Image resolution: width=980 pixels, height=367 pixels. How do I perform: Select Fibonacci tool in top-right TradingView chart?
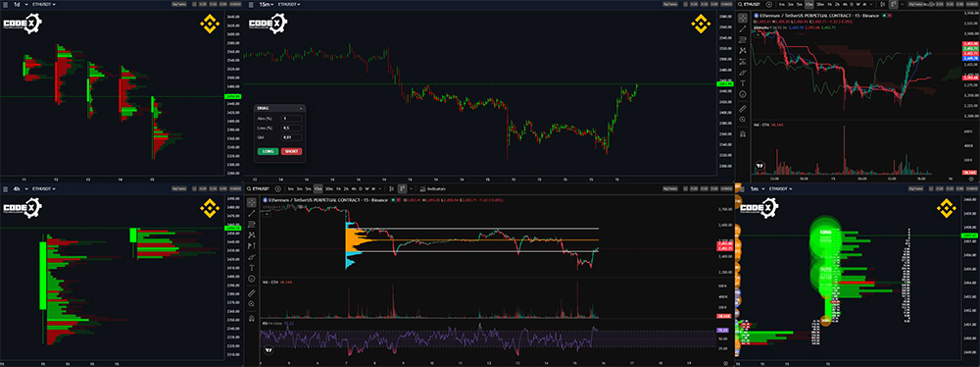(x=743, y=39)
